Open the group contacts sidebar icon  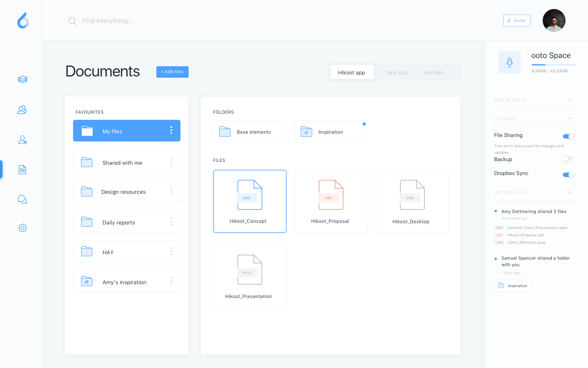pyautogui.click(x=22, y=110)
